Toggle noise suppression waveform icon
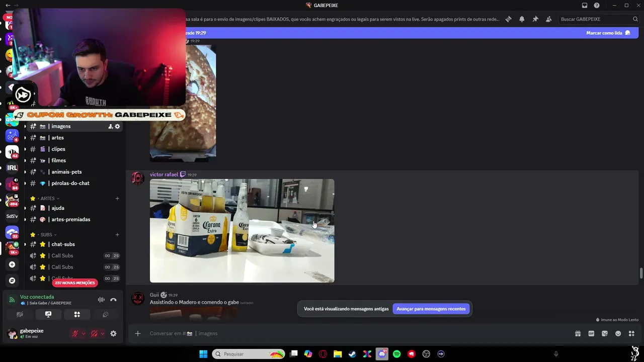The image size is (644, 362). coord(101,300)
